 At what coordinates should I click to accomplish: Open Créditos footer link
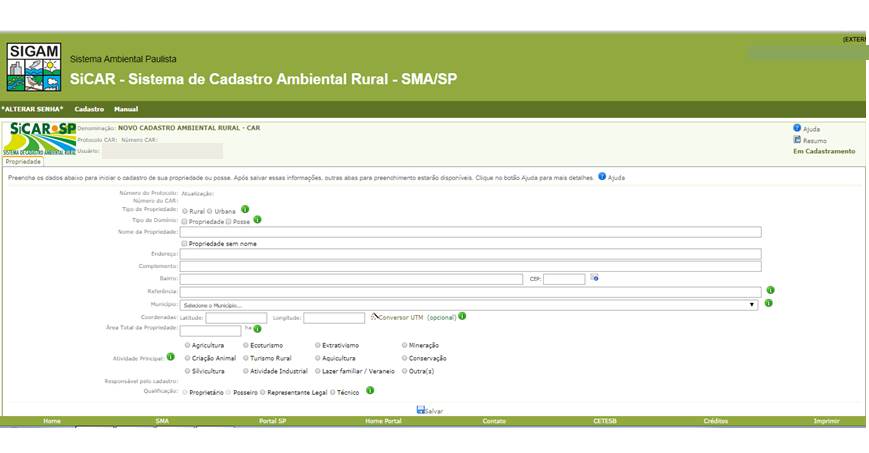715,421
